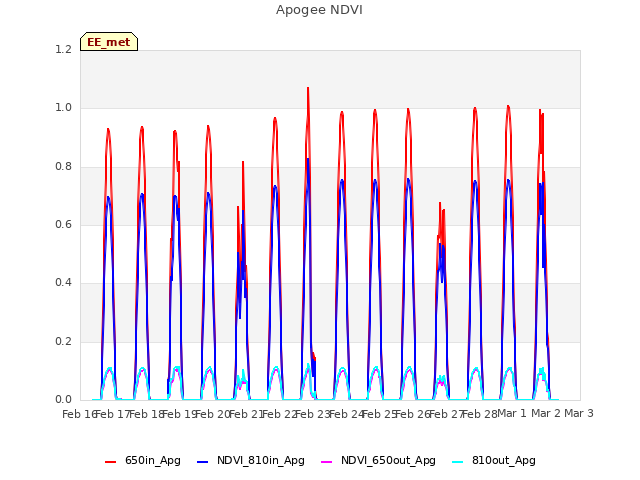Screen dimensions: 640x480
Task: Click the magenta NDVI_650out_Apg legend swatch
Action: 327,462
